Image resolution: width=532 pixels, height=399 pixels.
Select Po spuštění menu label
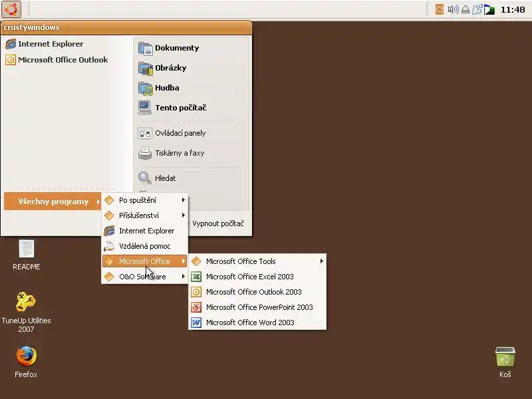click(138, 200)
